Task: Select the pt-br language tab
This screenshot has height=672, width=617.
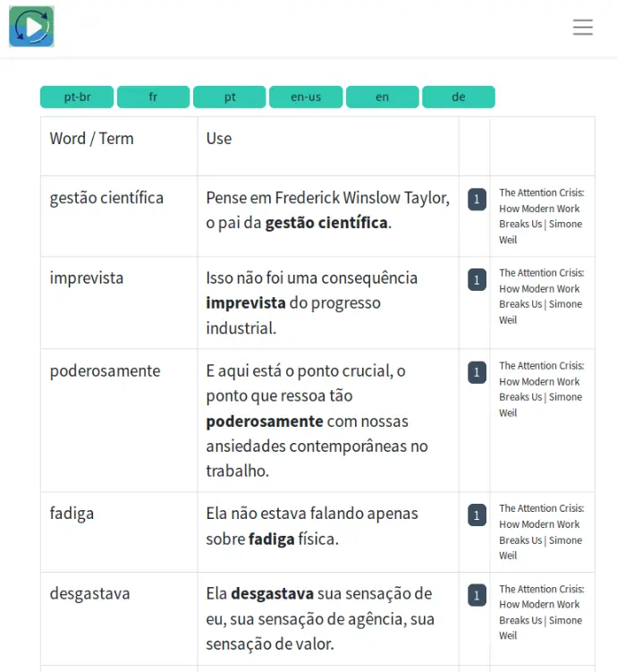Action: click(x=77, y=97)
